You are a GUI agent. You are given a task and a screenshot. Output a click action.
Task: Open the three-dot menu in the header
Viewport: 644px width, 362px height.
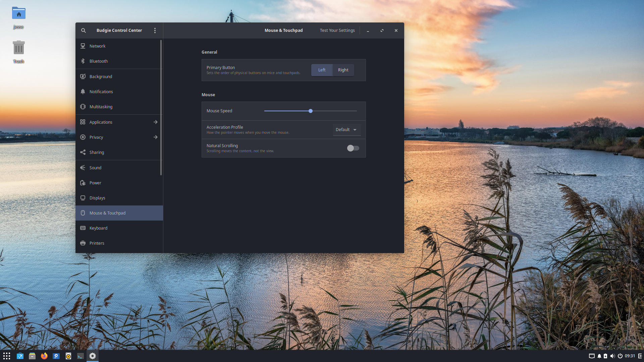point(155,31)
